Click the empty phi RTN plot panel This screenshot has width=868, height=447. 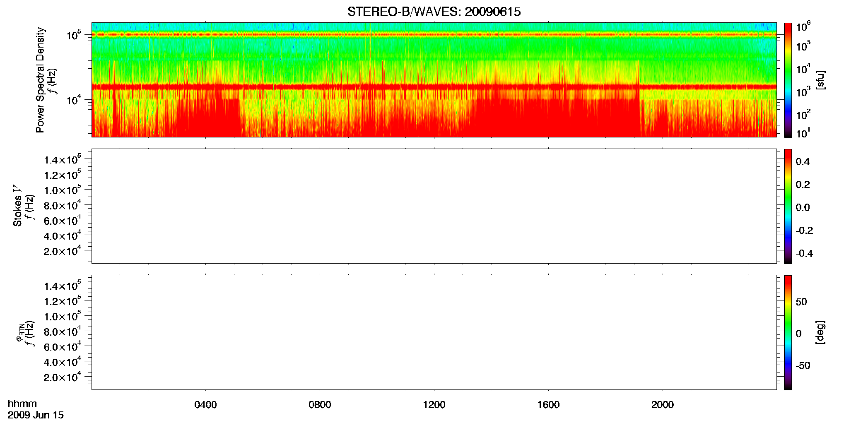click(x=434, y=332)
